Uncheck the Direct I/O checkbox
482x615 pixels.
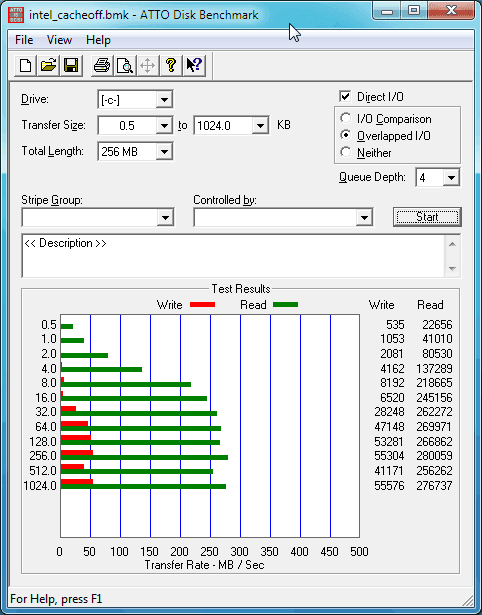coord(345,96)
